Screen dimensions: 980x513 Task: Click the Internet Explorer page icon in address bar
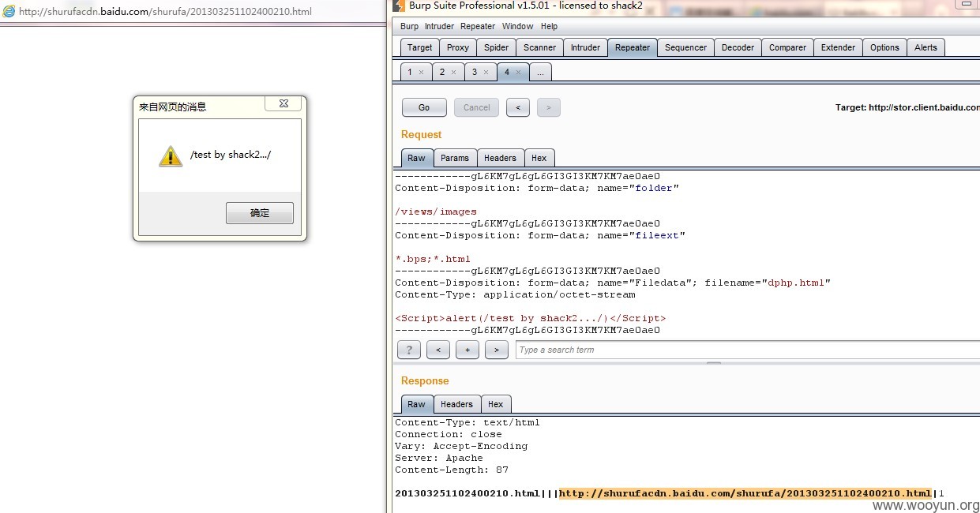point(9,12)
